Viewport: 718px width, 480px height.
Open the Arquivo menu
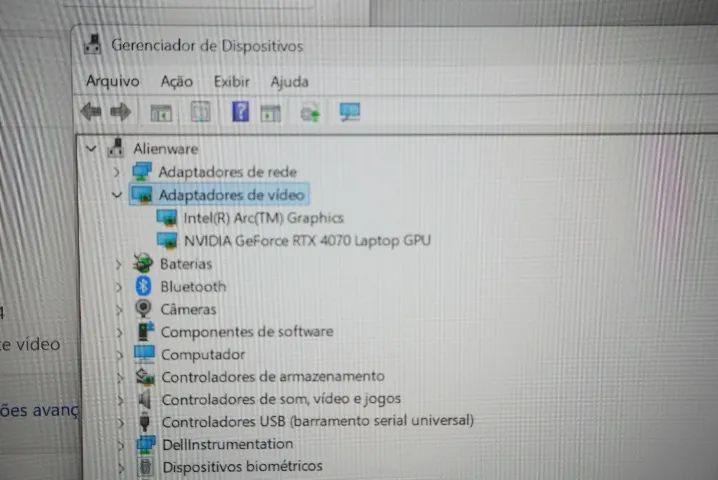[x=113, y=81]
